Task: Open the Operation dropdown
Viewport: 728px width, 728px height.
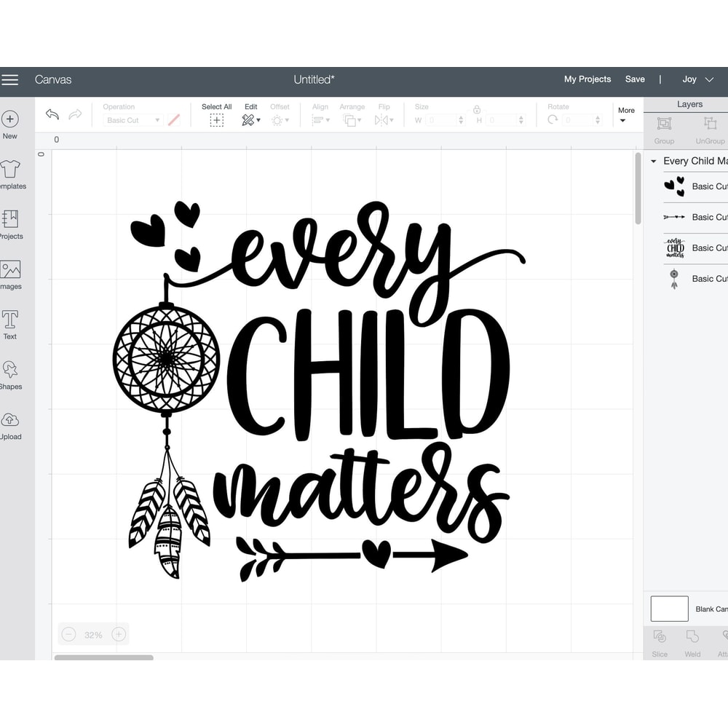Action: click(x=135, y=120)
